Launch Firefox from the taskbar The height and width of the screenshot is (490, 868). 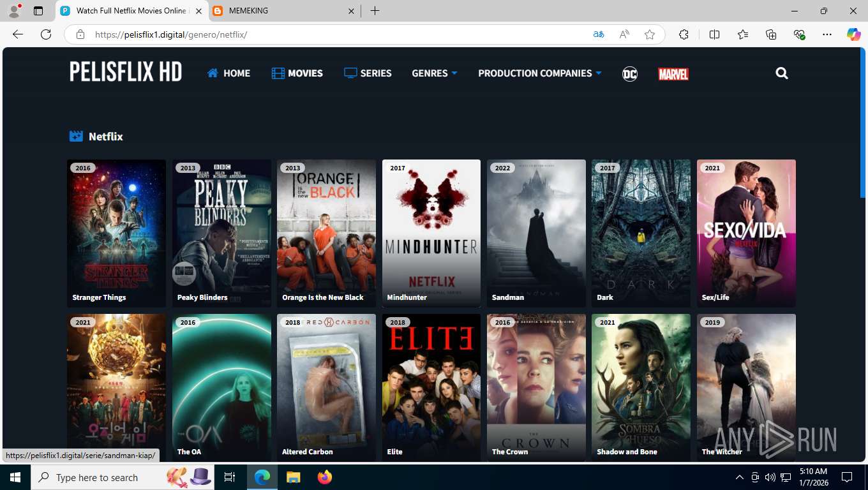pyautogui.click(x=325, y=477)
